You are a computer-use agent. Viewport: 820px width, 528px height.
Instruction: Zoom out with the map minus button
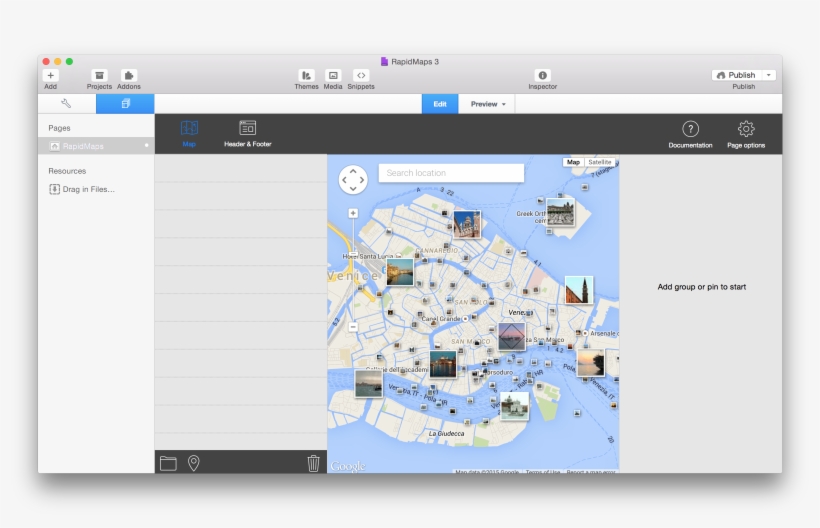pyautogui.click(x=353, y=327)
